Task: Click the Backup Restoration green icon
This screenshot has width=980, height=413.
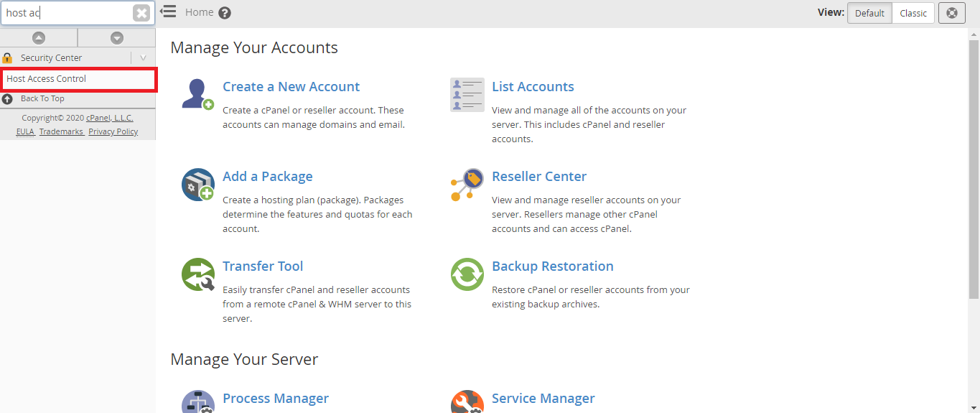Action: tap(467, 274)
